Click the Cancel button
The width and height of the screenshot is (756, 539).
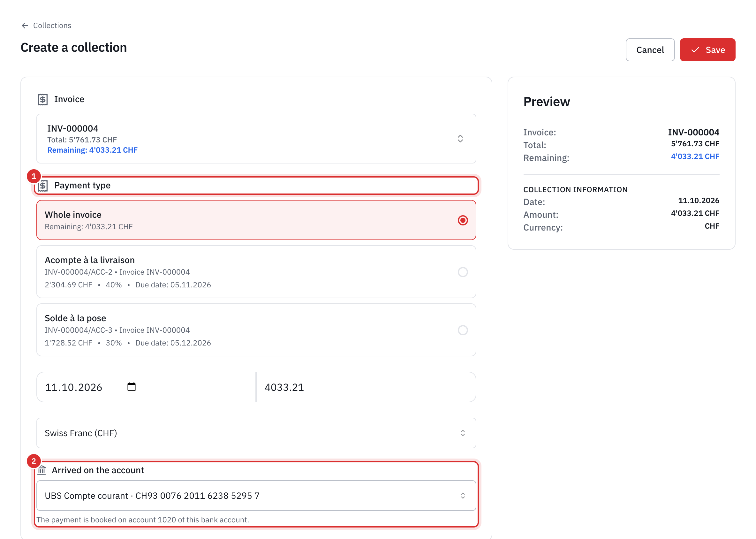650,50
